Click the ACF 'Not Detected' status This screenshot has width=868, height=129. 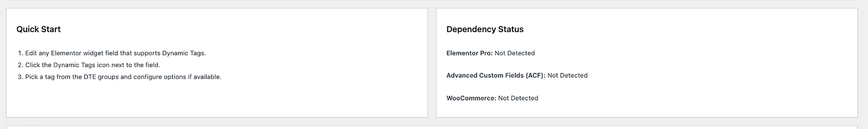pos(567,76)
